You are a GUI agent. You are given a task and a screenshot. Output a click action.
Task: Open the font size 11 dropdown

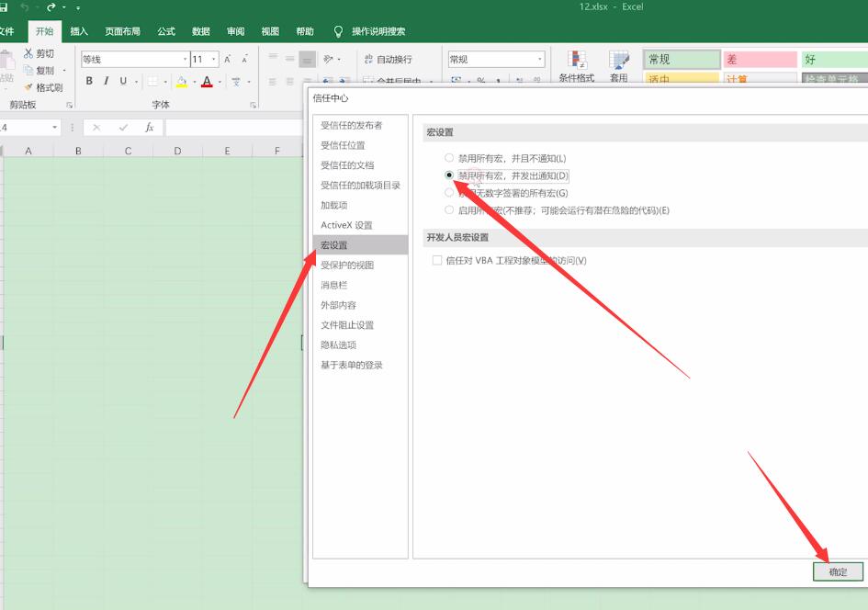214,59
